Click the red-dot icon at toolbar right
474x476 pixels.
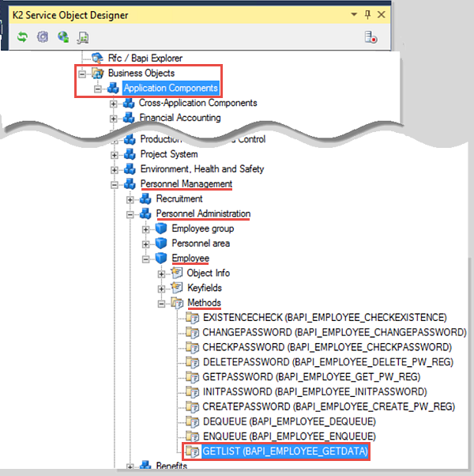[x=369, y=36]
